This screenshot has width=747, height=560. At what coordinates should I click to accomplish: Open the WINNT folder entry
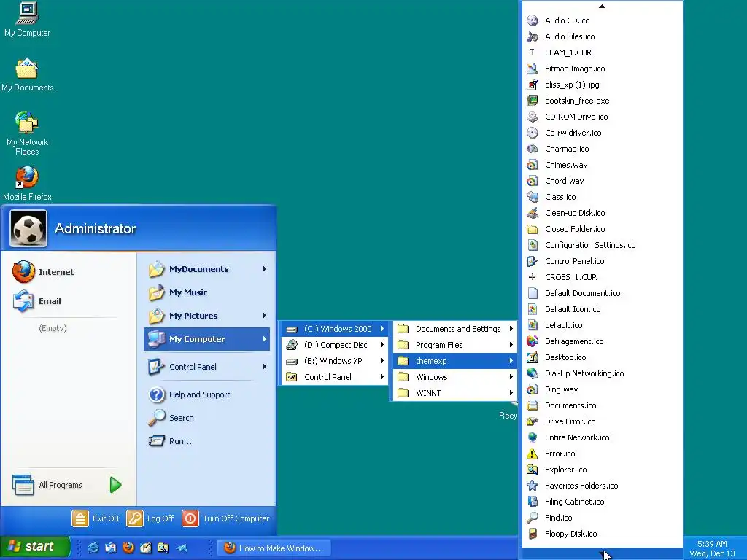coord(455,393)
